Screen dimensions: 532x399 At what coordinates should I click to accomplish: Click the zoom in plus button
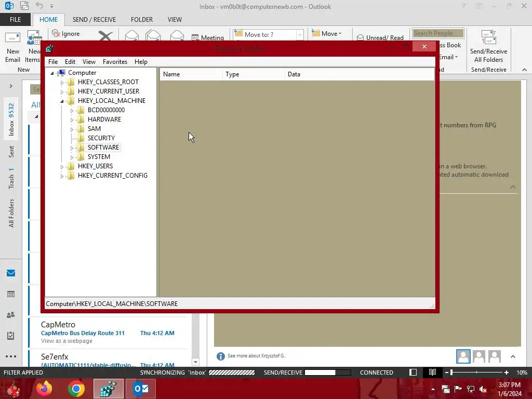pos(506,372)
